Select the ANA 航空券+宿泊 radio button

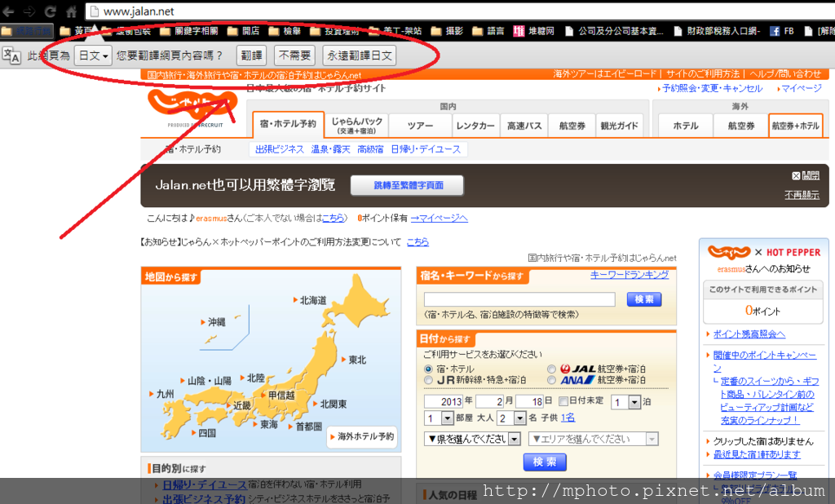(552, 380)
